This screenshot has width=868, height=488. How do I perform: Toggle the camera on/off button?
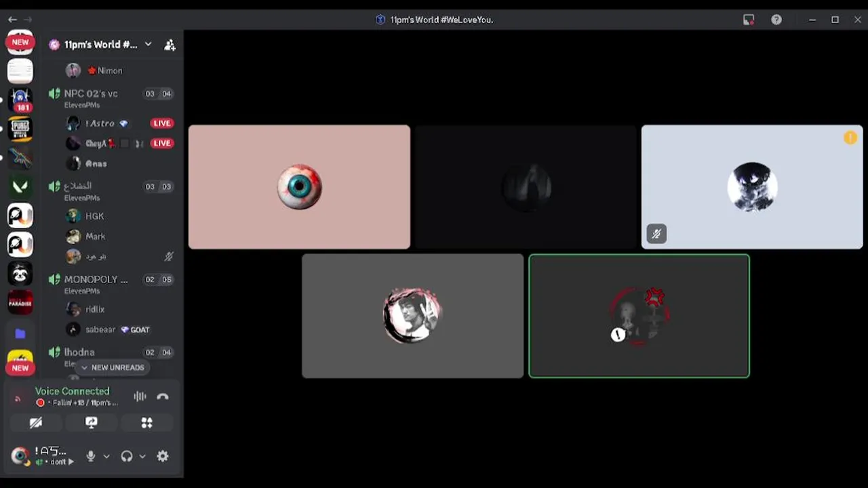pos(36,423)
